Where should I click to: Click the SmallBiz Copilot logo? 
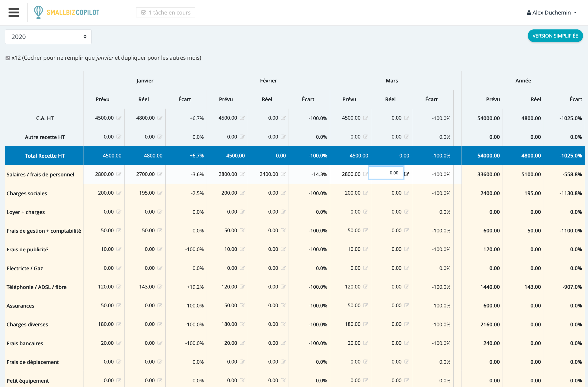[x=66, y=12]
